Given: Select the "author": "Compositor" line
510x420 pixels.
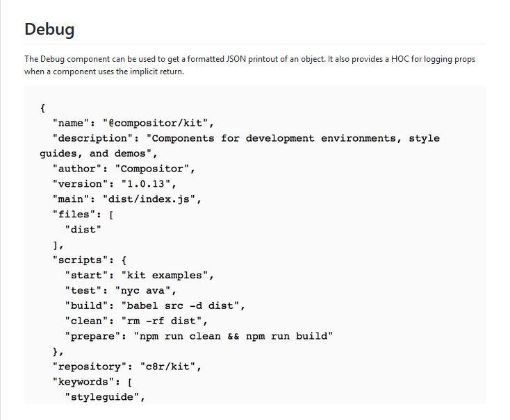Looking at the screenshot, I should [x=124, y=169].
